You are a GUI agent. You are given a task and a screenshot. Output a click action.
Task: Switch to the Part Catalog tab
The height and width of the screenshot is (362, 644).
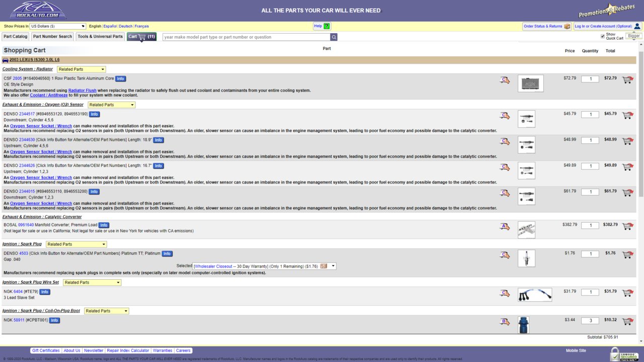pyautogui.click(x=16, y=37)
